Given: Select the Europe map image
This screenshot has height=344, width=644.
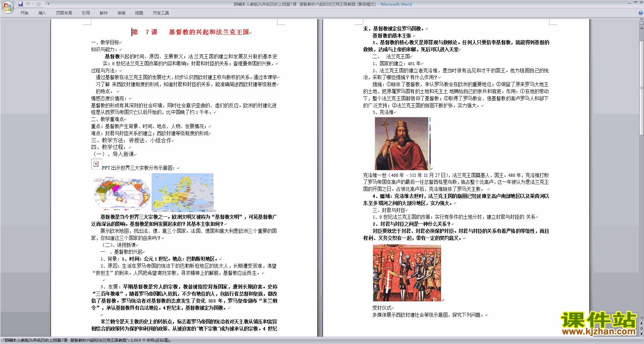Looking at the screenshot, I should pos(182,192).
